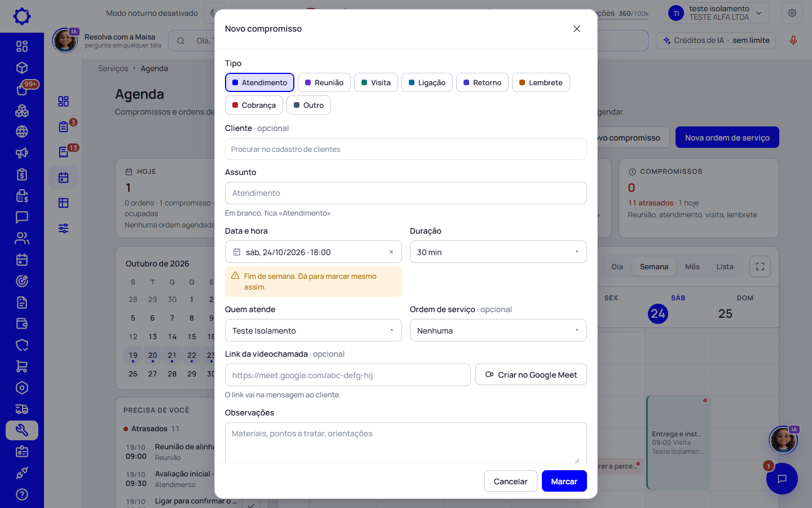Expand the Duração 30 min dropdown

tap(498, 252)
